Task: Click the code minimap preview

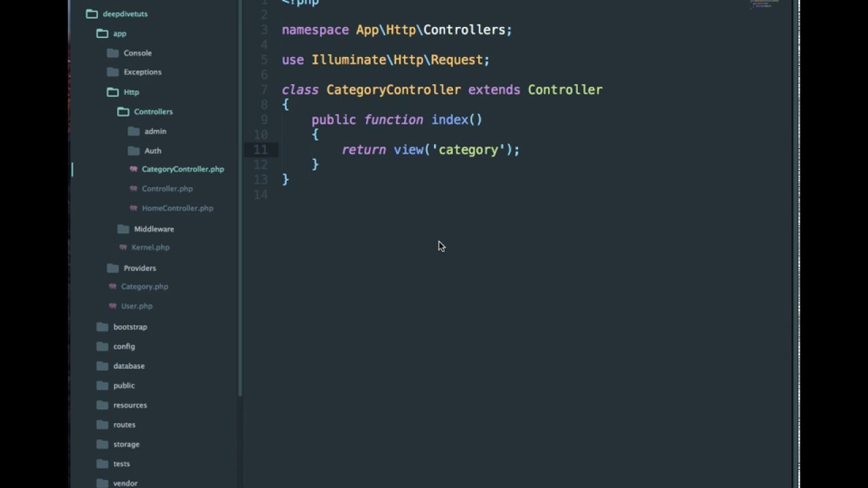Action: [x=764, y=4]
